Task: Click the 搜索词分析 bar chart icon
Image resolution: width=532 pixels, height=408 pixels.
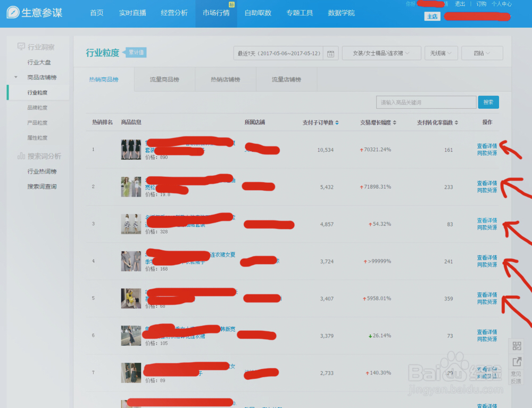Action: (x=21, y=156)
